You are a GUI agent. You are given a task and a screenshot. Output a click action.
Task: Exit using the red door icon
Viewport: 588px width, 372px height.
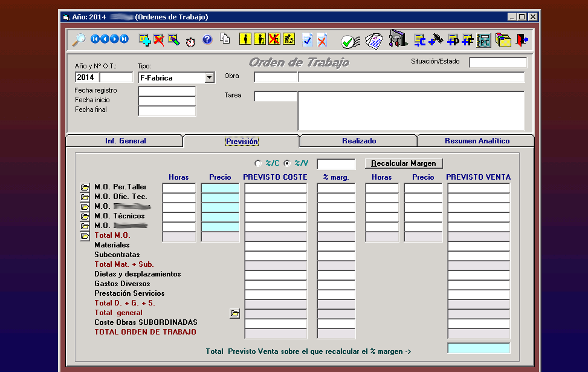(522, 40)
